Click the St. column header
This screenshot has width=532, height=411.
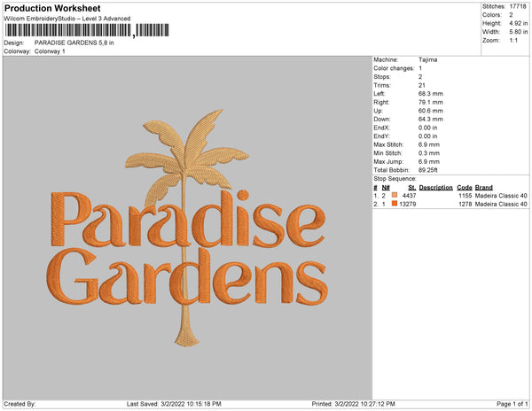coord(412,188)
